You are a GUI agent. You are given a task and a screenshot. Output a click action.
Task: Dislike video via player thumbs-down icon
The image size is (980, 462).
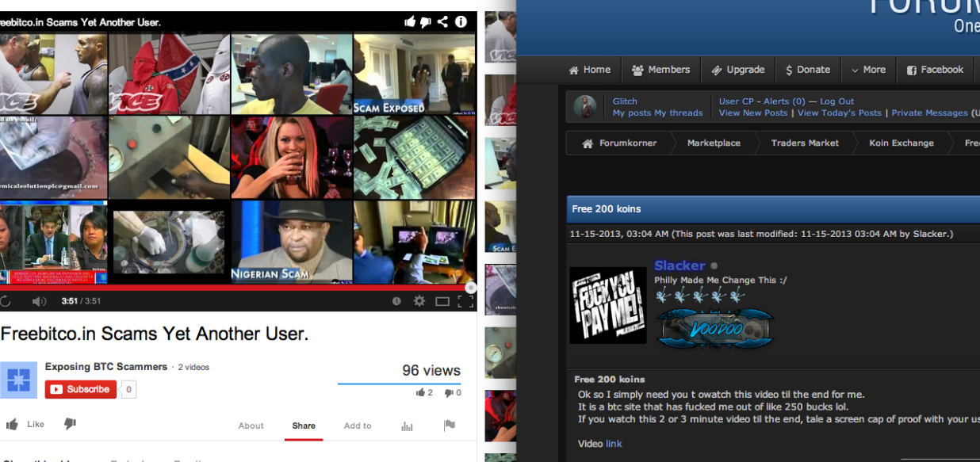426,22
